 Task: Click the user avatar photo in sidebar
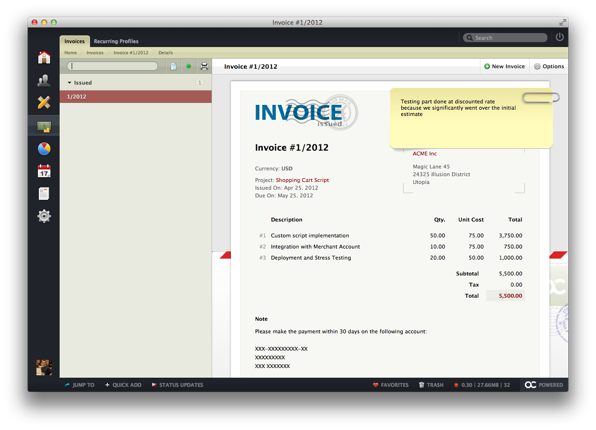[x=44, y=367]
